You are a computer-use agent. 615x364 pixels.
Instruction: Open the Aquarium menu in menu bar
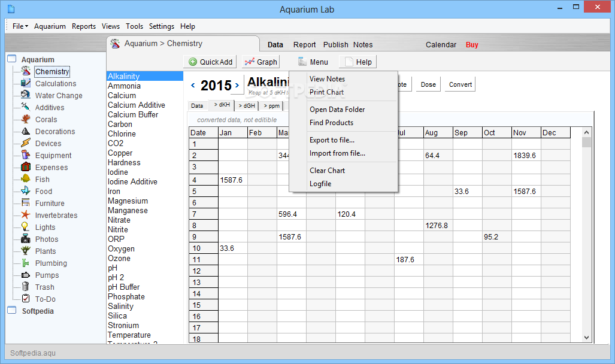(50, 26)
